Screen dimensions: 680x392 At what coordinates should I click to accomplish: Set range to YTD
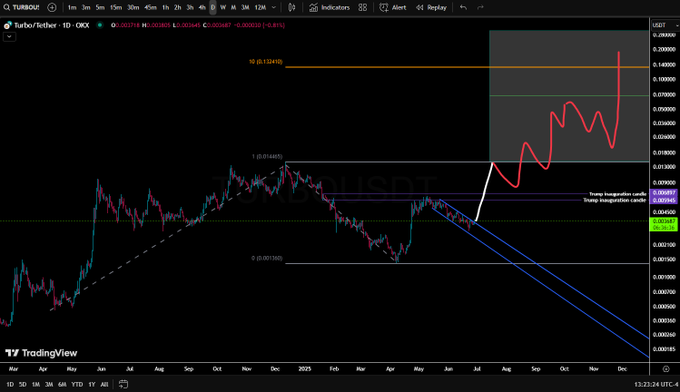(x=77, y=384)
